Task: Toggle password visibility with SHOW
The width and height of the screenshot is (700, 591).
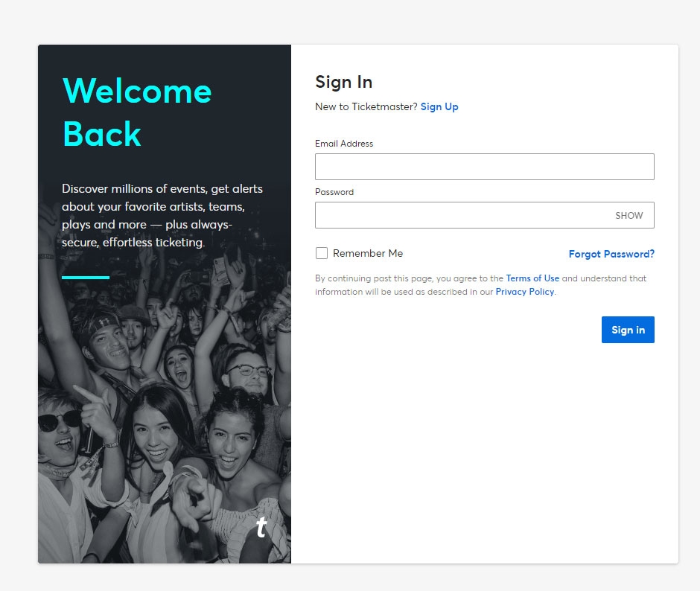Action: click(x=629, y=216)
